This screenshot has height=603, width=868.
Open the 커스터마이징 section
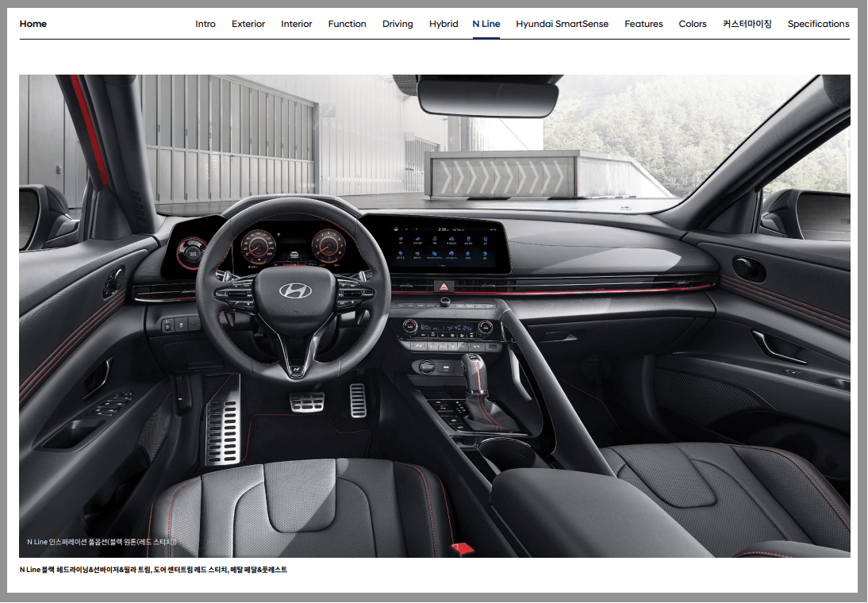click(747, 24)
